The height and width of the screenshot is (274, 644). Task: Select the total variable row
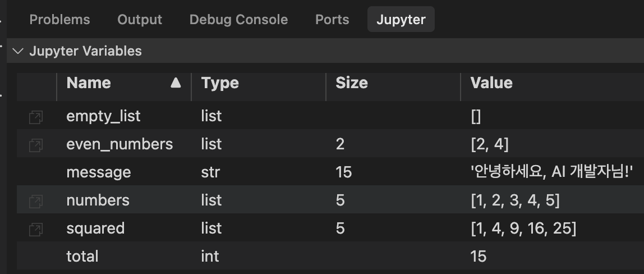(330, 256)
